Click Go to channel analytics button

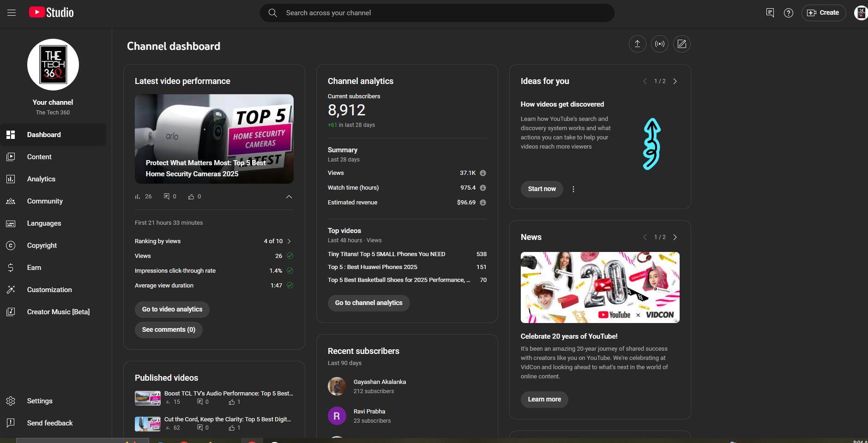point(369,303)
